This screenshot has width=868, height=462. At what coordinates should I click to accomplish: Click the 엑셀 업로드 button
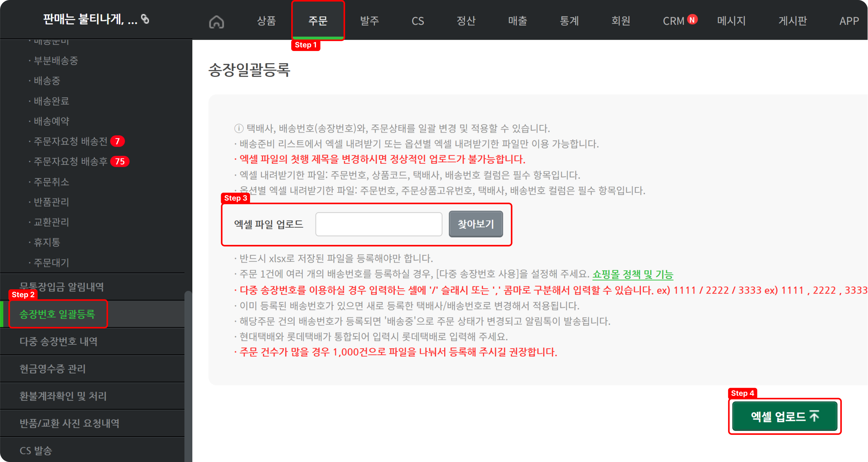[785, 416]
